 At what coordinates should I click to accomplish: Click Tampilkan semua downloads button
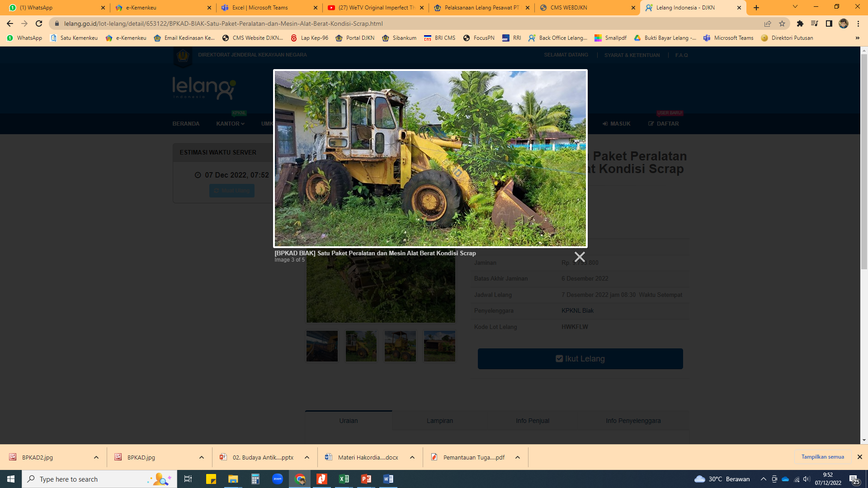(822, 457)
